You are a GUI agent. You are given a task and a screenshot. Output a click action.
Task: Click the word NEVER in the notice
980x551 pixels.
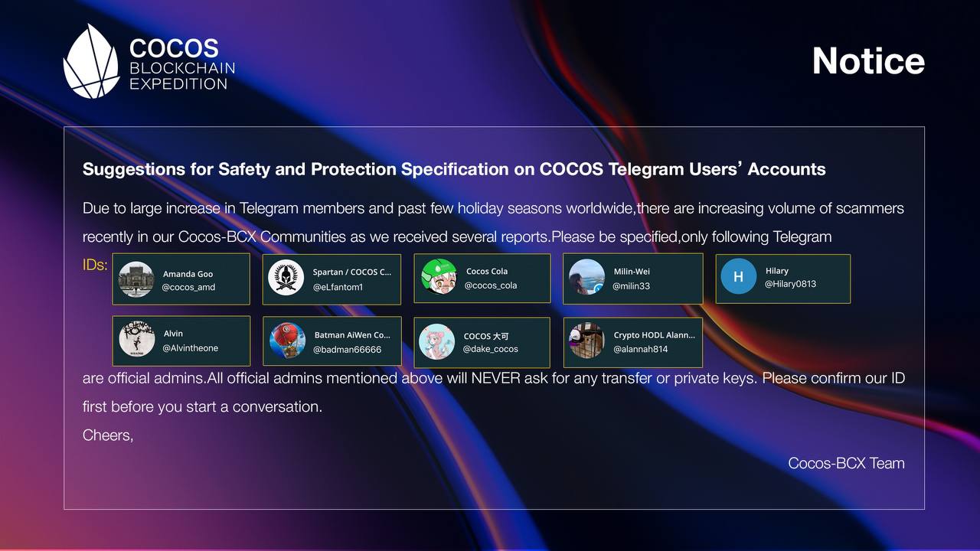click(495, 378)
